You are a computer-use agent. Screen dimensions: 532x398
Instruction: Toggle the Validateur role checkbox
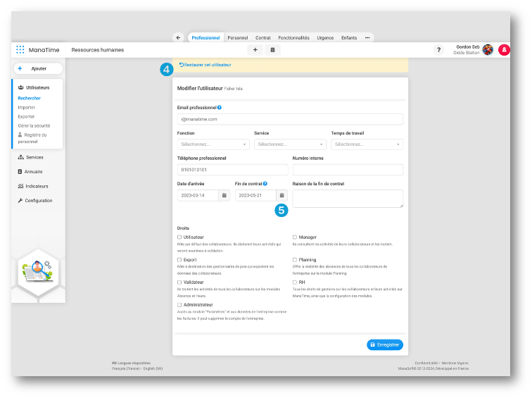point(180,282)
